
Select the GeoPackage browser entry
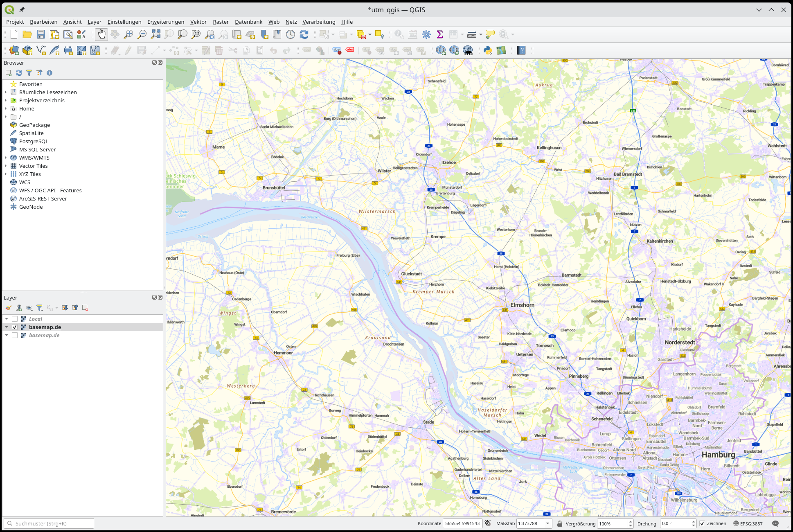pyautogui.click(x=34, y=125)
